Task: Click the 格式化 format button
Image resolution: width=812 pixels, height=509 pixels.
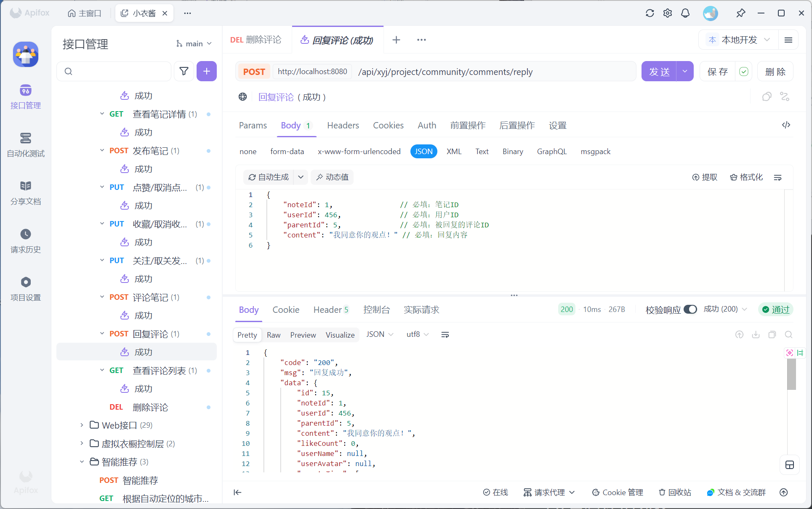Action: 746,177
